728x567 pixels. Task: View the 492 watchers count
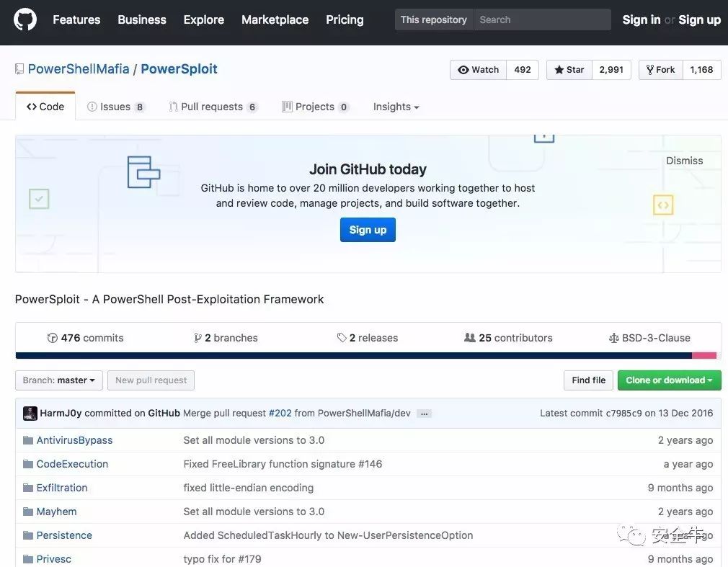pos(523,70)
